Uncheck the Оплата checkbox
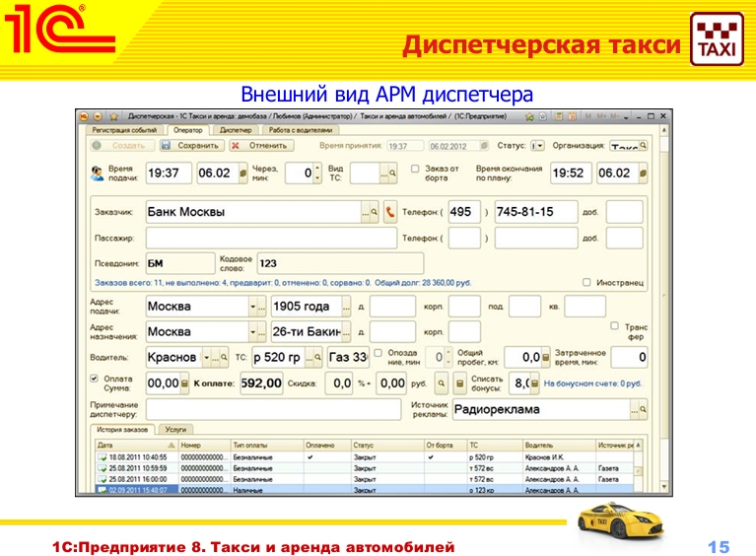Screen dimensions: 756x556 (x=95, y=378)
